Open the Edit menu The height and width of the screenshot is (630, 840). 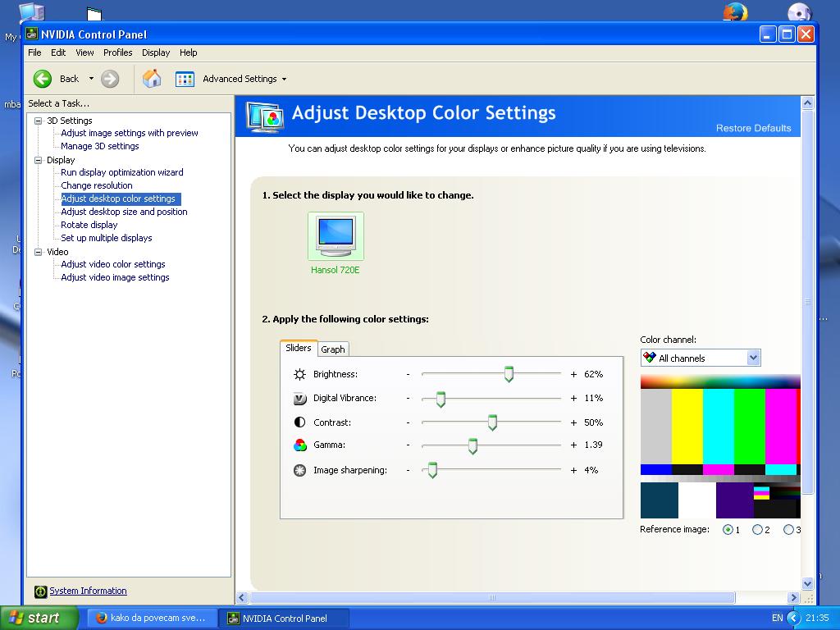click(x=58, y=52)
